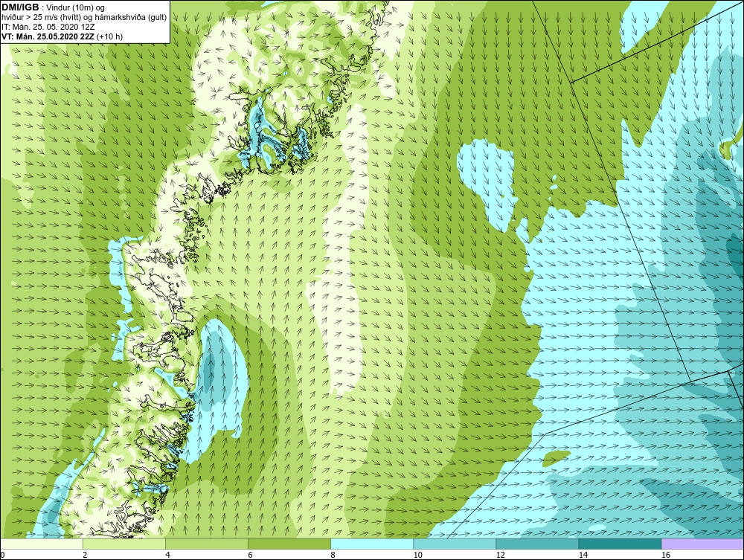
Task: Click the 4–6 m/s green legend swatch
Action: (x=207, y=544)
